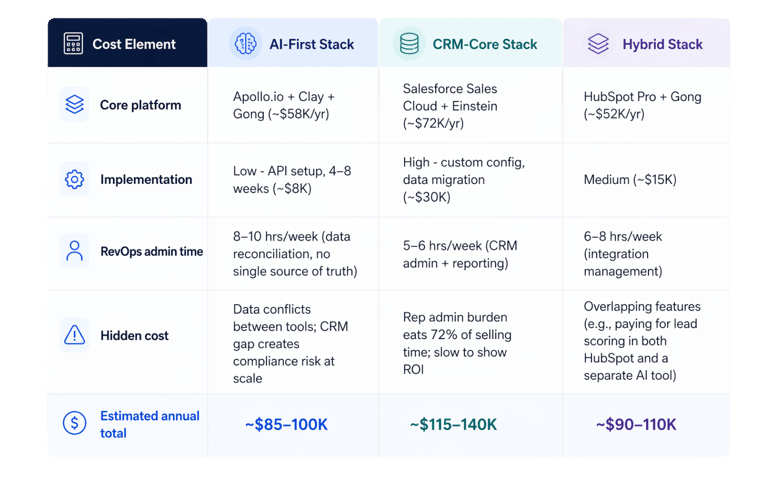The image size is (768, 487).
Task: Click the dollar icon beside Estimated annual total
Action: pyautogui.click(x=73, y=424)
